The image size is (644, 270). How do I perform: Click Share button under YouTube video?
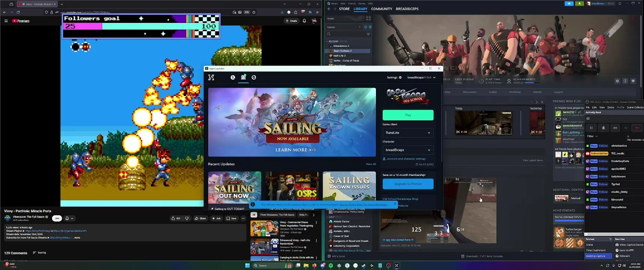200,218
